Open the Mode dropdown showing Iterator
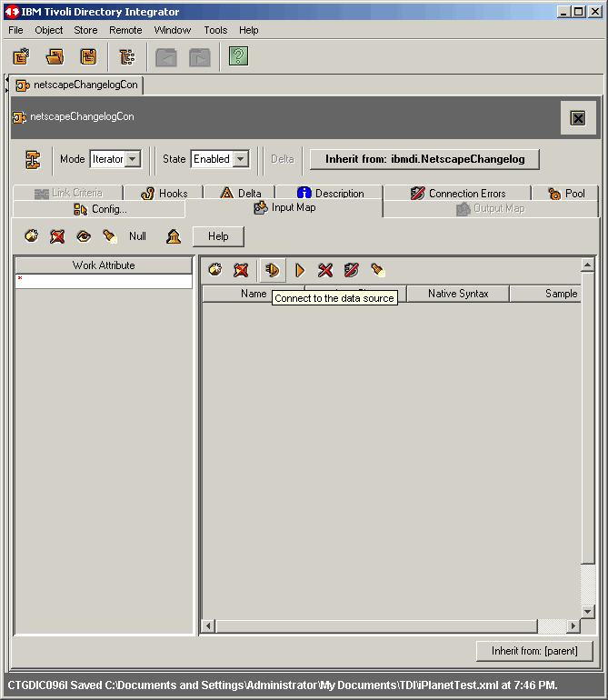The width and height of the screenshot is (608, 700). [x=133, y=159]
